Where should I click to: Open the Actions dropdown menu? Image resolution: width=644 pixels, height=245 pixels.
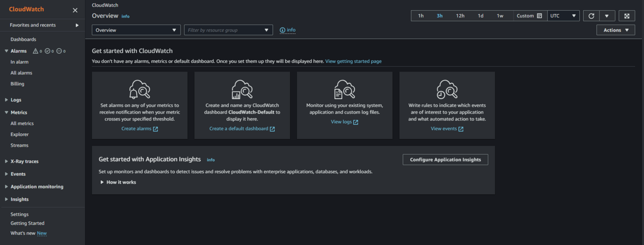(616, 30)
